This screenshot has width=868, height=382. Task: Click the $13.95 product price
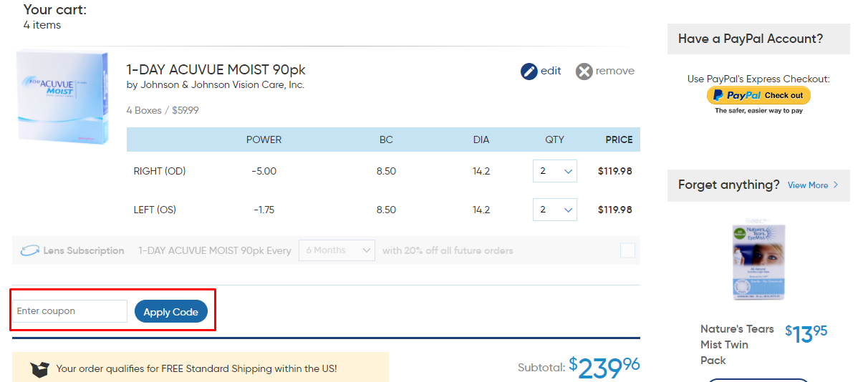(806, 333)
